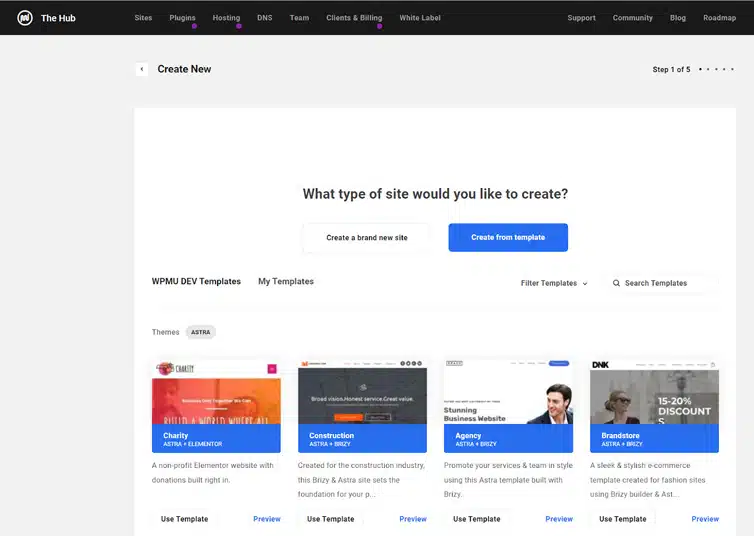Remove the ASTRA theme filter tag
This screenshot has height=536, width=754.
[x=201, y=332]
